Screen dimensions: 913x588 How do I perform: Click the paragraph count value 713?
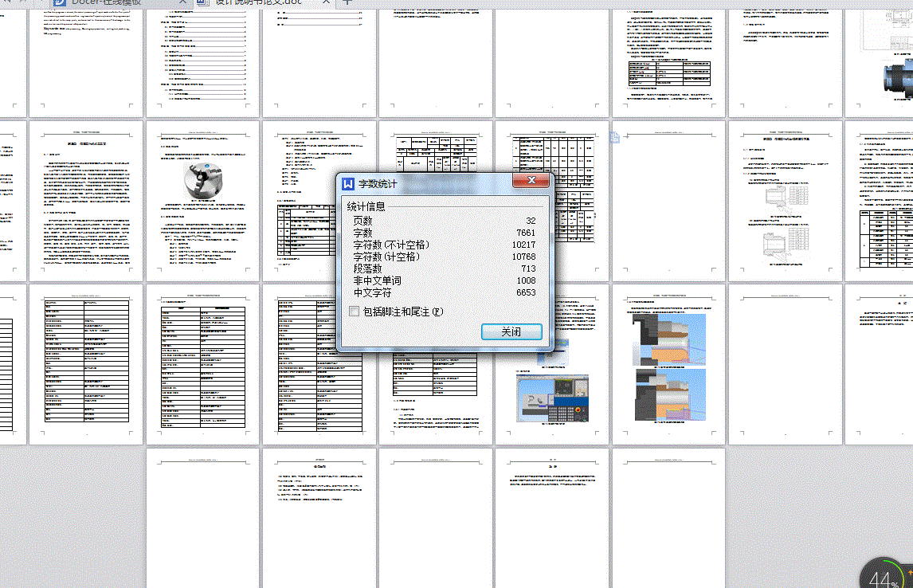[529, 269]
